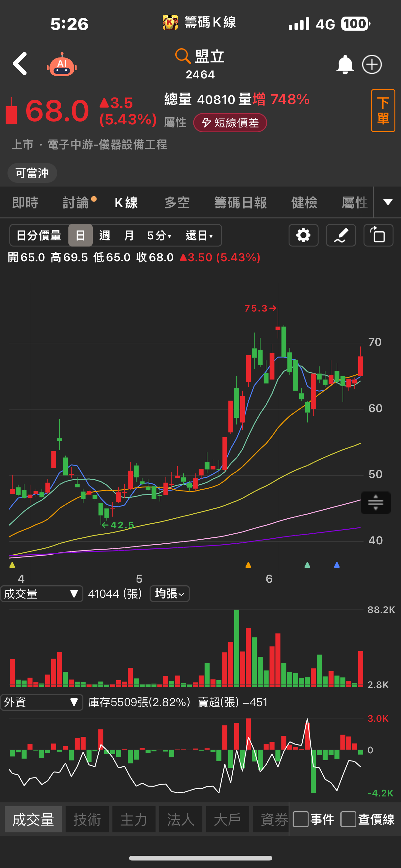The height and width of the screenshot is (868, 401).
Task: Enable the 事件 checkbox
Action: click(301, 819)
